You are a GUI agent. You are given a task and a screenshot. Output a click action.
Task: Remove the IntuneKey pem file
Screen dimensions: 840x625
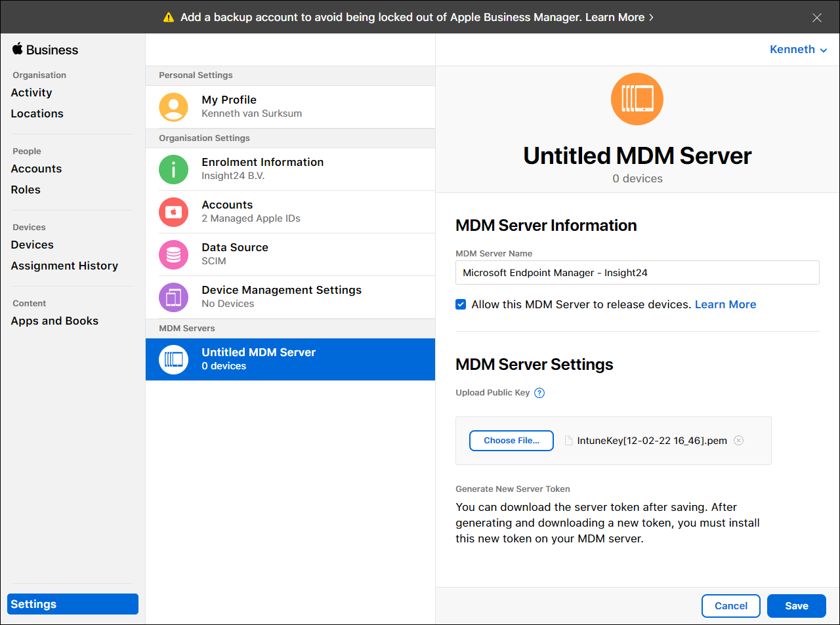[x=738, y=441]
